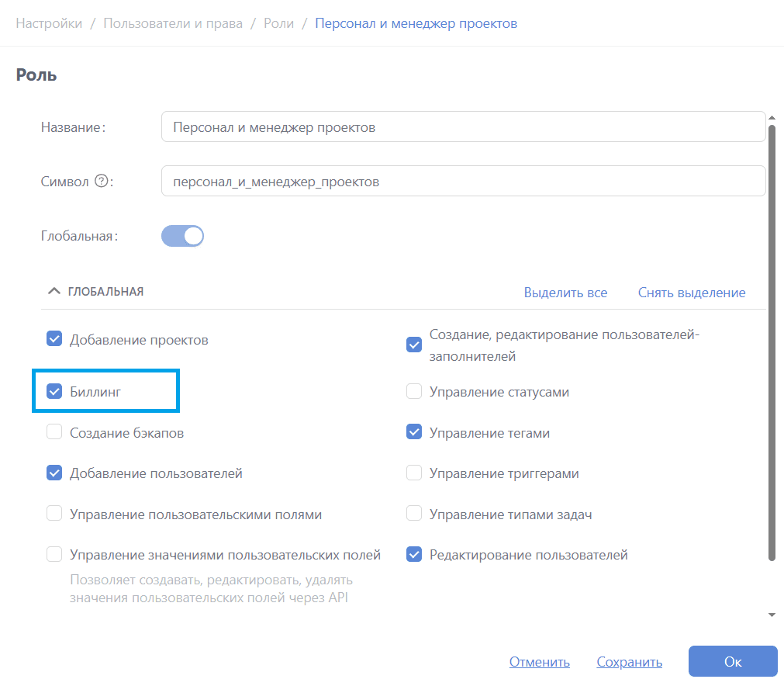Viewport: 784px width, 686px height.
Task: Uncheck the Биллинг checkbox
Action: [54, 392]
